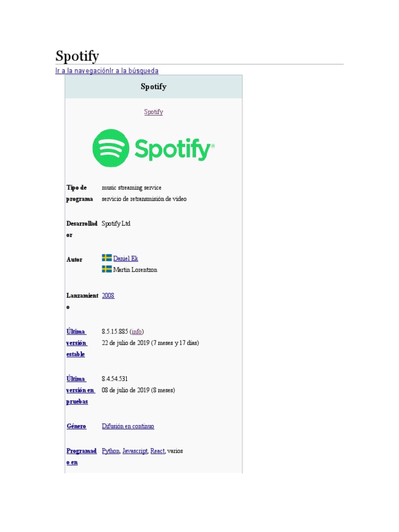Open the Python language link

tap(111, 451)
